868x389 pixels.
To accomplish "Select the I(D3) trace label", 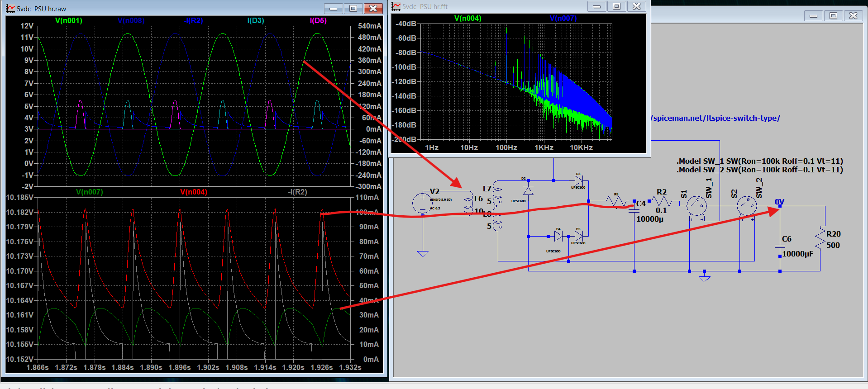I will (x=256, y=20).
